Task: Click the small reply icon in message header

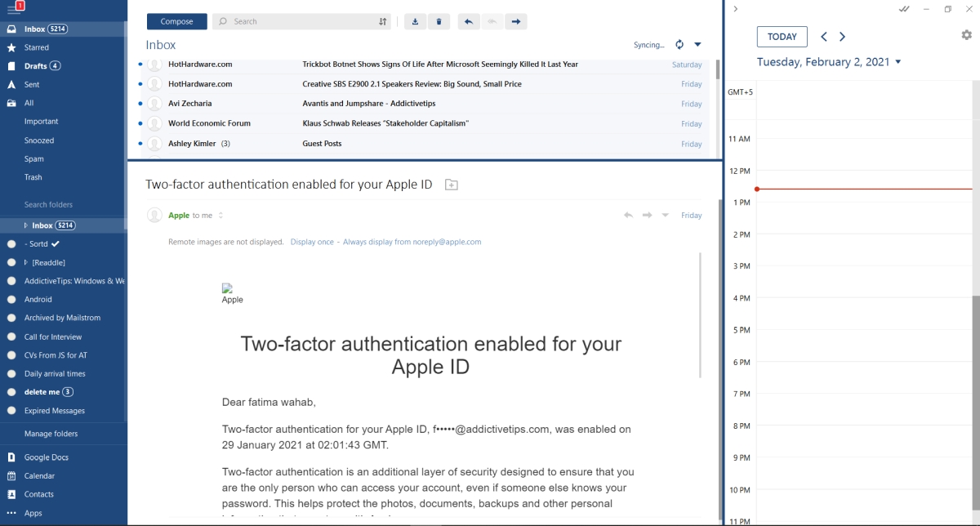Action: (x=628, y=216)
